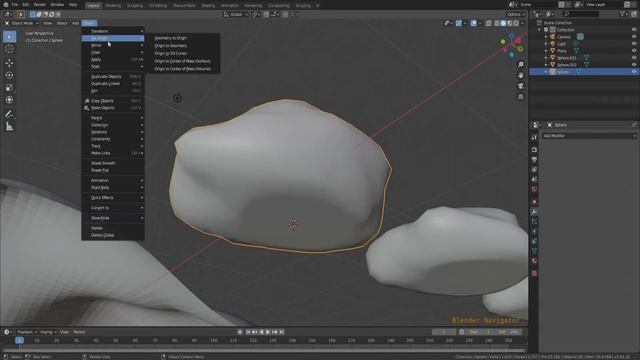Open the View Layer properties tab icon
This screenshot has height=360, width=640.
pyautogui.click(x=534, y=169)
